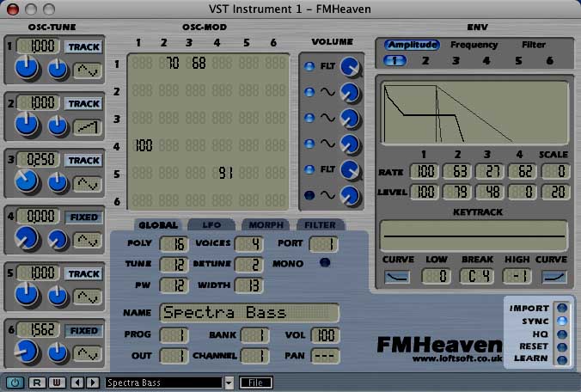This screenshot has height=392, width=581.
Task: Click oscillator 5 waveform selector
Action: 88,297
